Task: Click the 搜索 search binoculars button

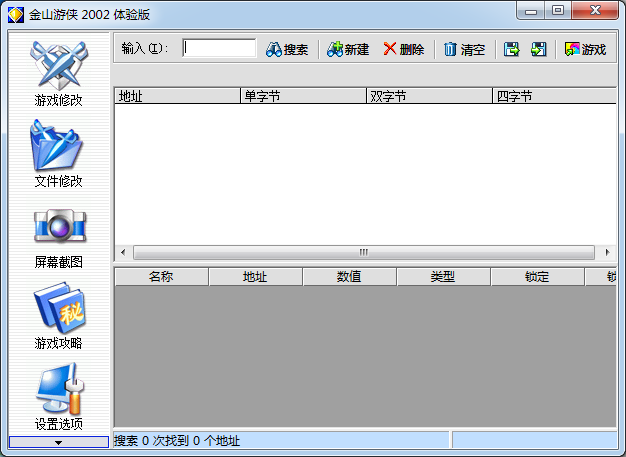Action: [x=287, y=49]
